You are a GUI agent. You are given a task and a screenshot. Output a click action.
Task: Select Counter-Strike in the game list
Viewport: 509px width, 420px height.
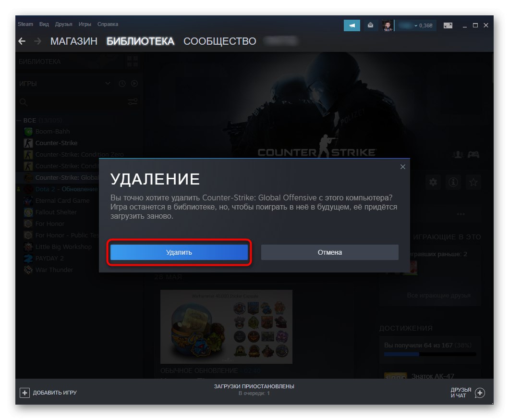coord(56,143)
